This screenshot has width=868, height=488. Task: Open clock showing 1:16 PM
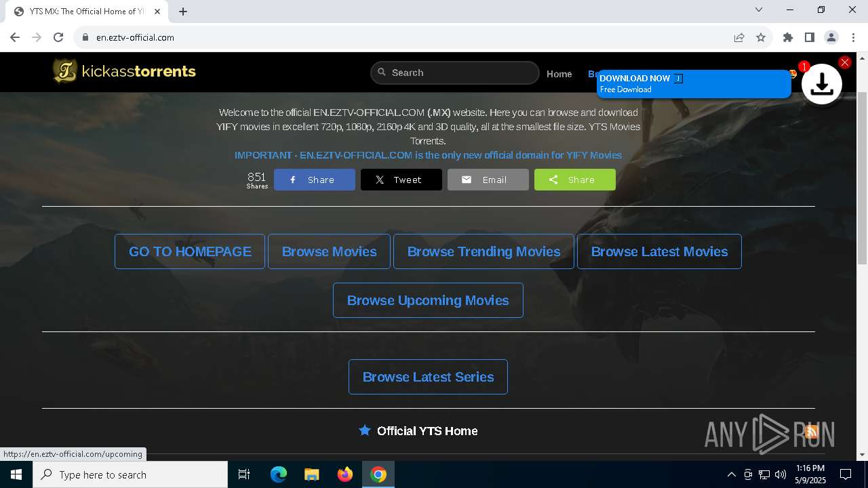coord(810,474)
